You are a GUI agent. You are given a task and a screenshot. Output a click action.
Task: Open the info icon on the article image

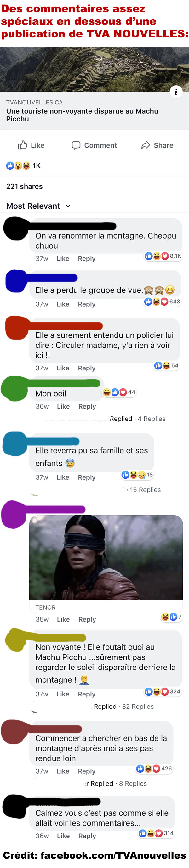tap(176, 92)
